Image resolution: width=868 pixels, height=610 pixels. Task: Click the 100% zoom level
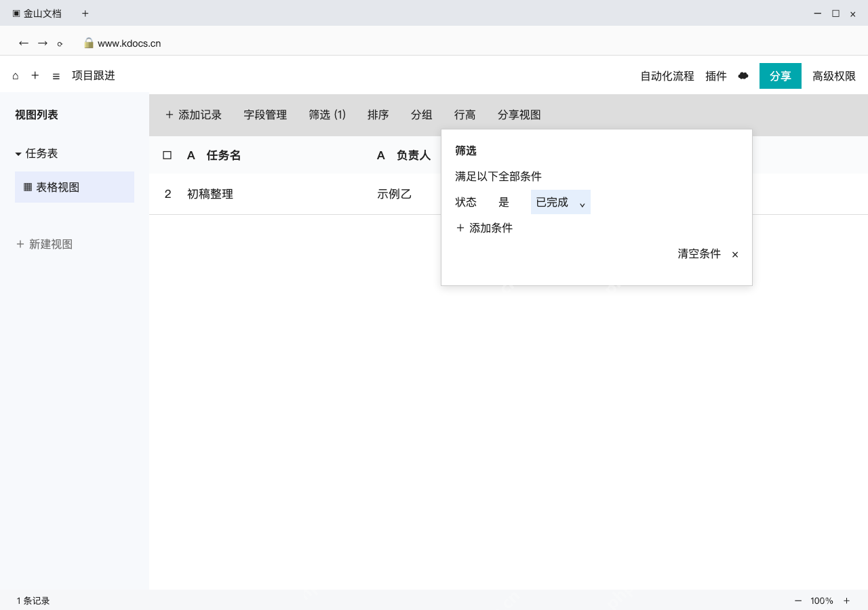tap(822, 601)
